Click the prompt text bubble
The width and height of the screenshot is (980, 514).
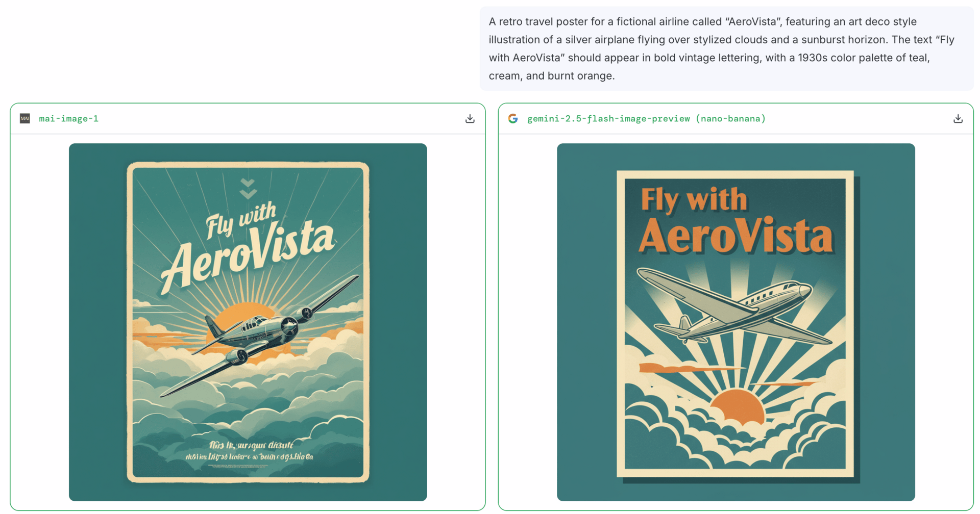pyautogui.click(x=726, y=49)
